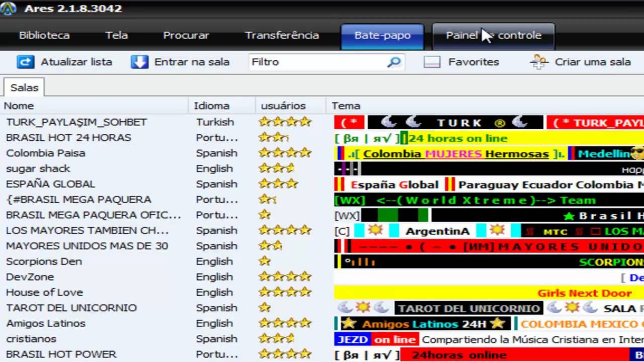Select the DevZone room
This screenshot has height=362, width=644.
pyautogui.click(x=30, y=277)
